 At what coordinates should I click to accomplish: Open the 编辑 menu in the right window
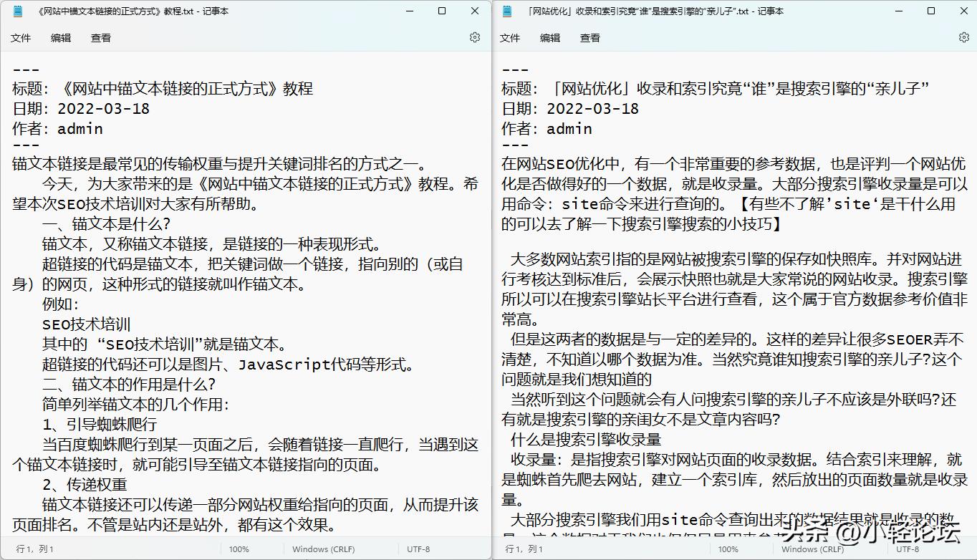click(549, 37)
